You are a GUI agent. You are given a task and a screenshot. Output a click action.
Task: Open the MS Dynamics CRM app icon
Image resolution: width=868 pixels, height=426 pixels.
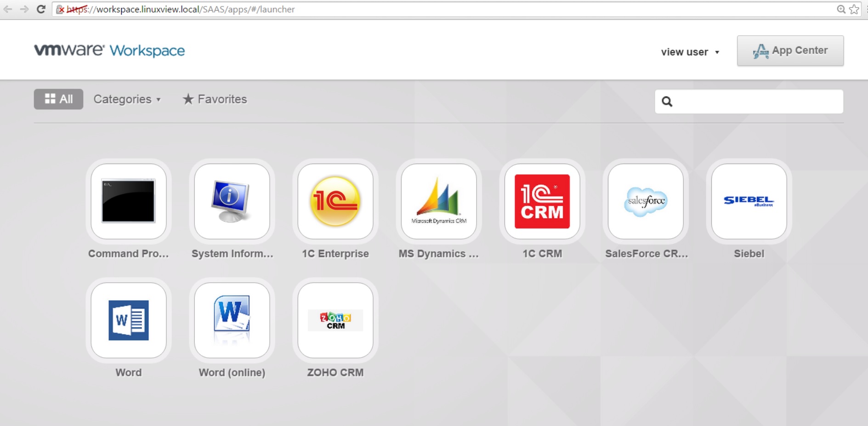439,201
